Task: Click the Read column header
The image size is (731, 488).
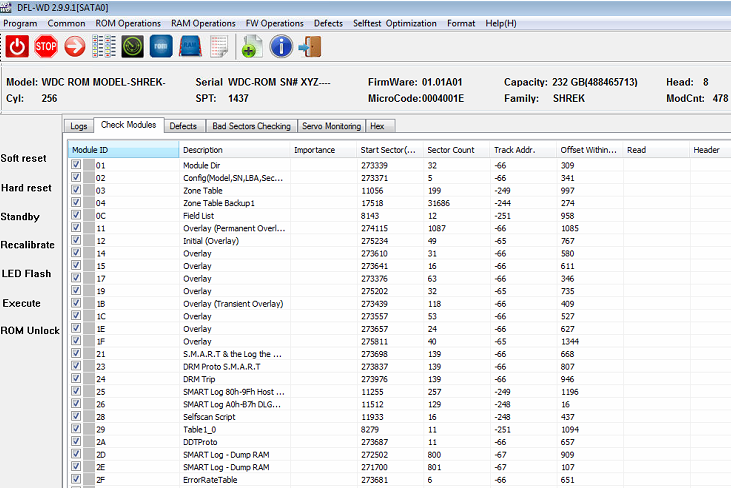Action: [656, 150]
